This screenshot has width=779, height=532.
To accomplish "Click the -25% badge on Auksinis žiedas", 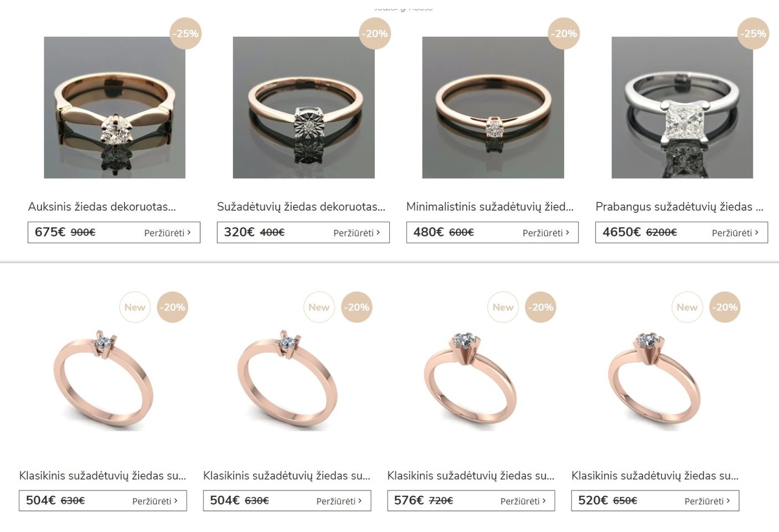I will pos(185,33).
